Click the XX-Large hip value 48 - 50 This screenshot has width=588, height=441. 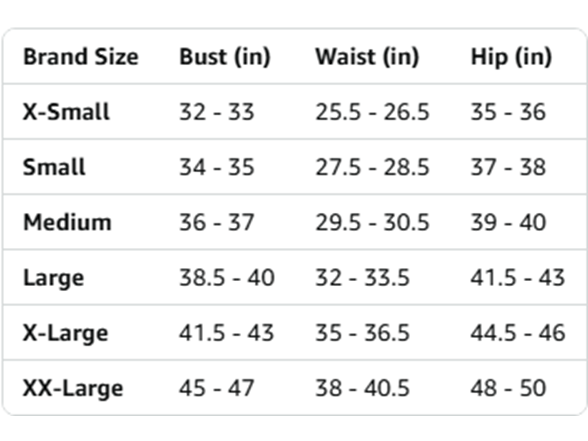click(508, 388)
